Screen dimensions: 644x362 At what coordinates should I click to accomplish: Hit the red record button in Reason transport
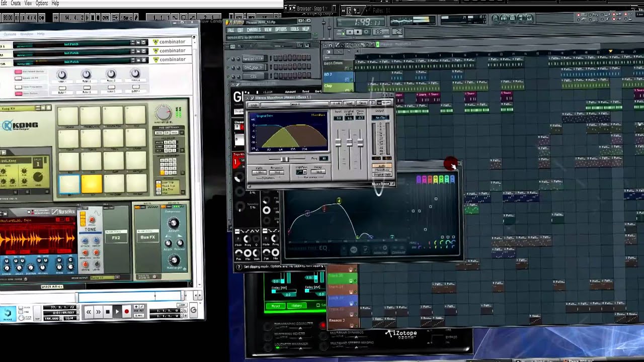click(127, 312)
